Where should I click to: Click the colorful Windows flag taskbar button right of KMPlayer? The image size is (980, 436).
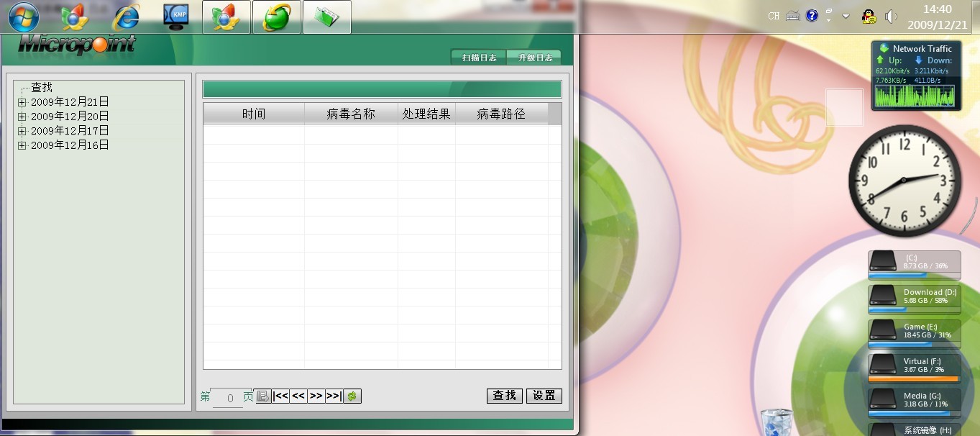pyautogui.click(x=226, y=17)
